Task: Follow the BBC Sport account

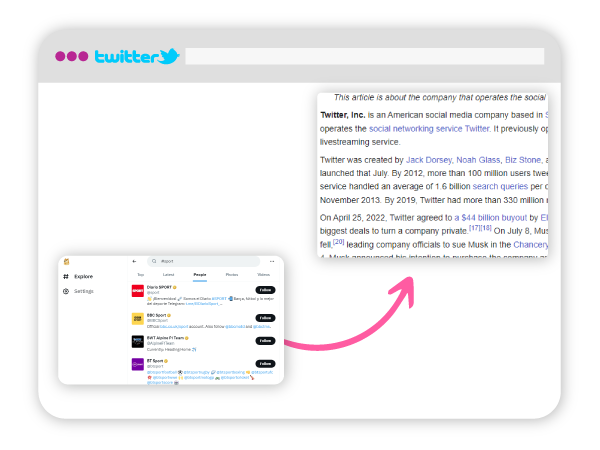Action: tap(265, 318)
